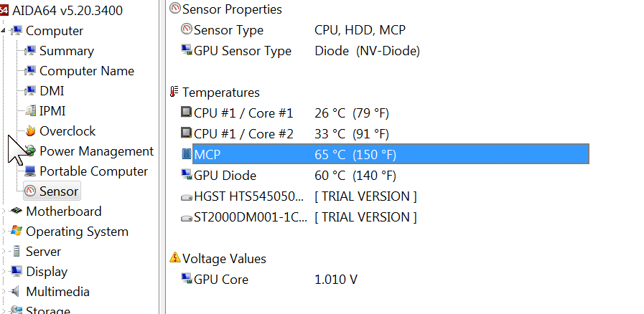Viewport: 644px width, 314px height.
Task: Collapse the Computer tree node
Action: point(5,31)
